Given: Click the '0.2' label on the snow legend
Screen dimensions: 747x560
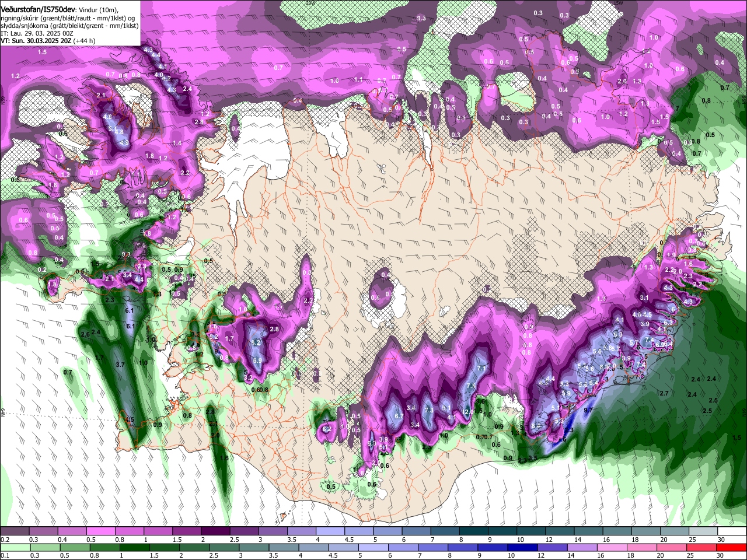Looking at the screenshot, I should [x=5, y=540].
